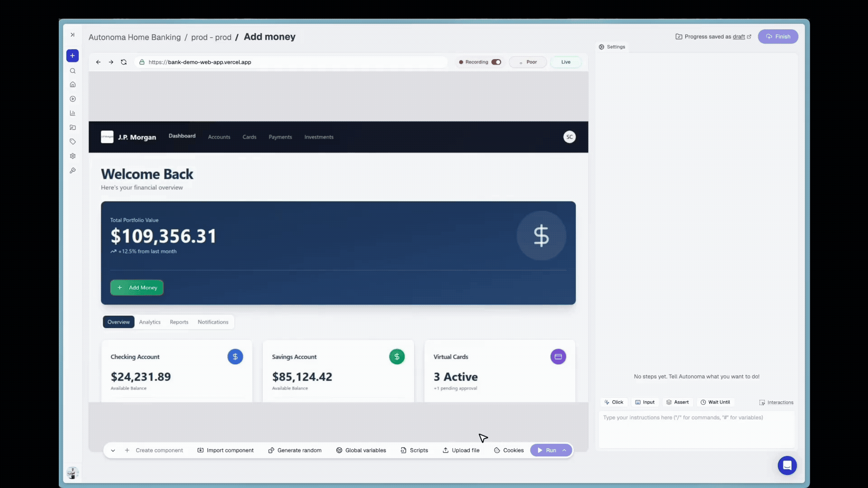Image resolution: width=868 pixels, height=488 pixels.
Task: Collapse the bottom toolbar chevron
Action: point(113,450)
